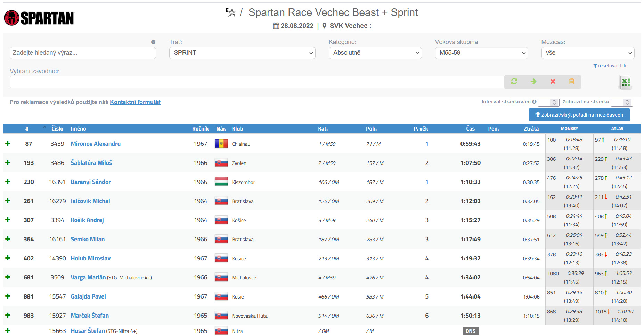
Task: Open Husar Štefan racer details
Action: point(88,331)
